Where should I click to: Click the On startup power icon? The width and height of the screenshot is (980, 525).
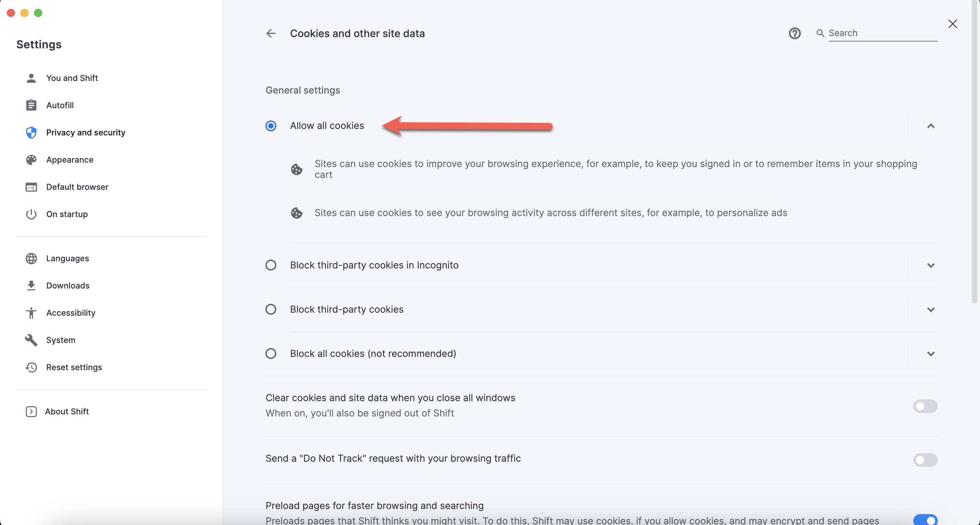[31, 214]
